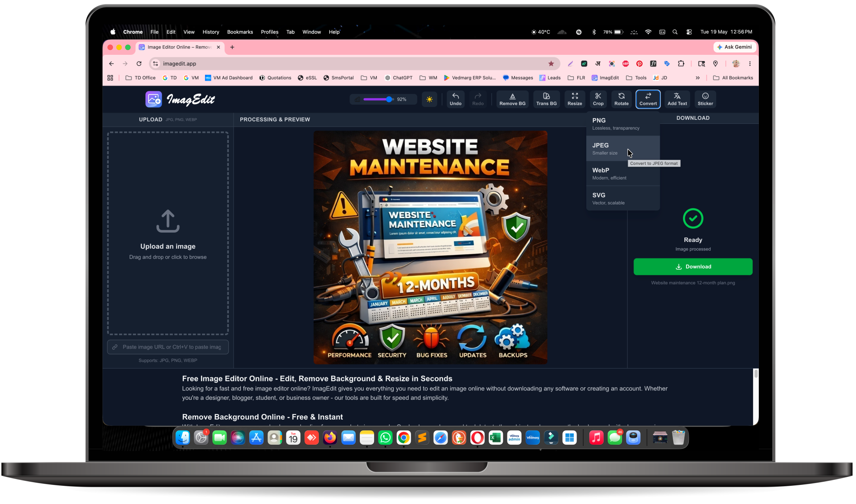Click the browser forward arrow
Viewport: 856px width, 504px height.
(x=125, y=64)
